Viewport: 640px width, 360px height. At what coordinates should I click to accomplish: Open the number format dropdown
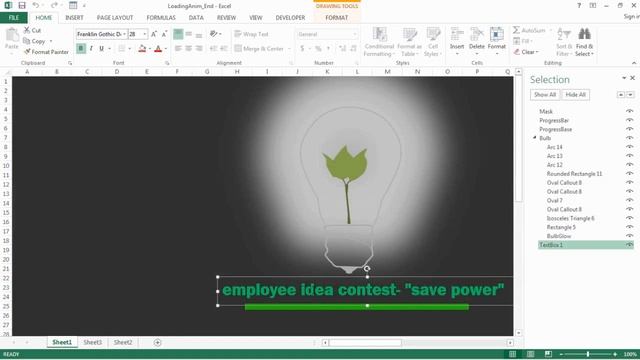coord(355,34)
